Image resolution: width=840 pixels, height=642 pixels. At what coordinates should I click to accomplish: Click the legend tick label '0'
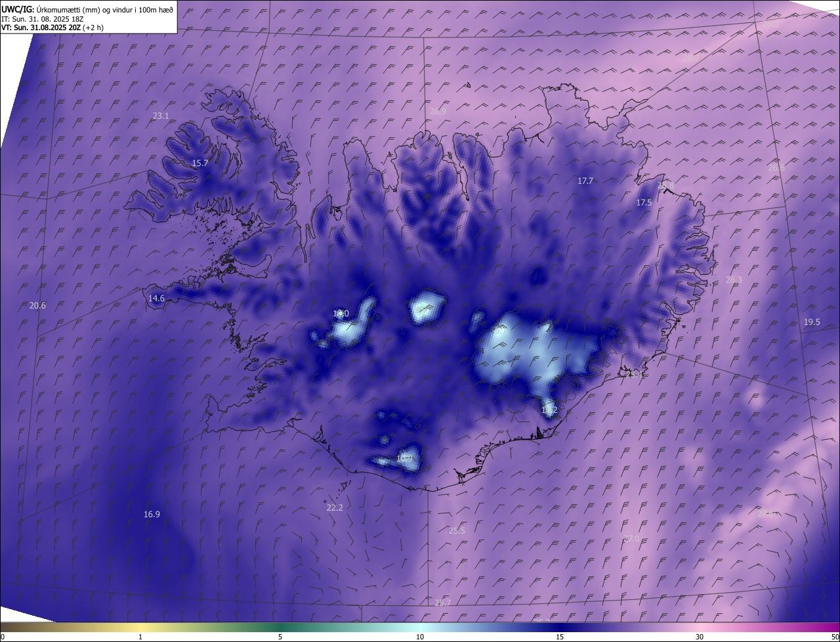(x=3, y=637)
